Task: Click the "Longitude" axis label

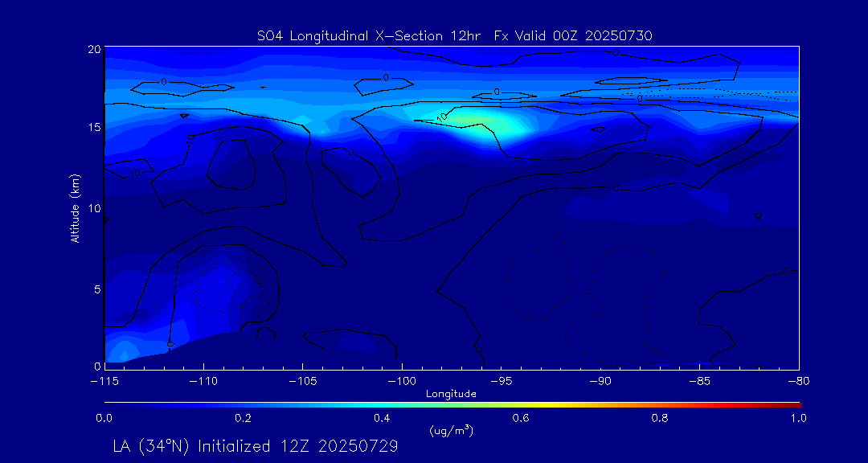Action: coord(451,394)
